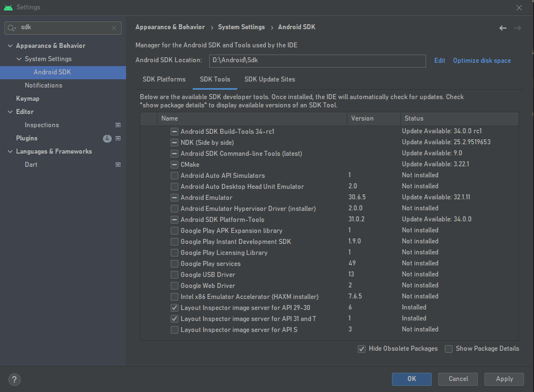Image resolution: width=534 pixels, height=392 pixels.
Task: Click the Android Studio logo icon in title bar
Action: (x=8, y=7)
